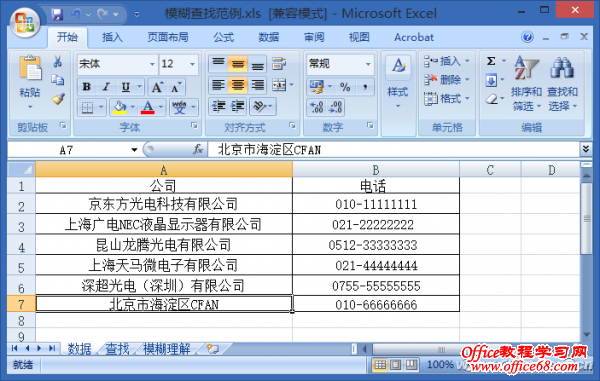The height and width of the screenshot is (381, 600).
Task: Toggle bold formatting
Action: (87, 87)
